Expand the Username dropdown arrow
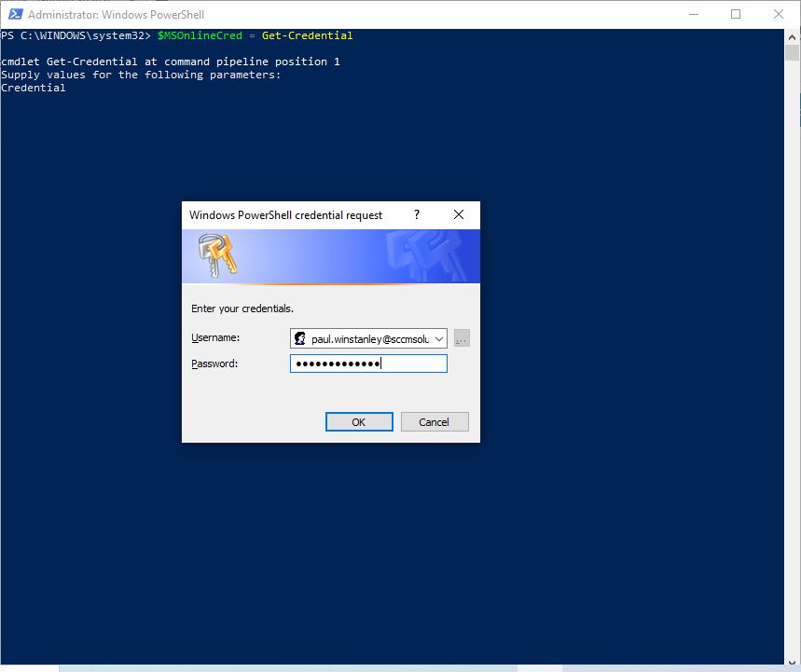Image resolution: width=801 pixels, height=672 pixels. (x=439, y=338)
